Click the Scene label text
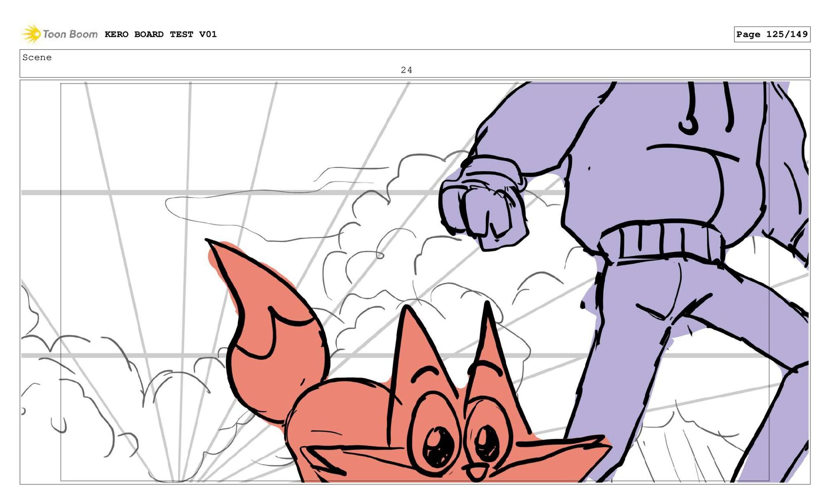The height and width of the screenshot is (504, 830). tap(37, 57)
